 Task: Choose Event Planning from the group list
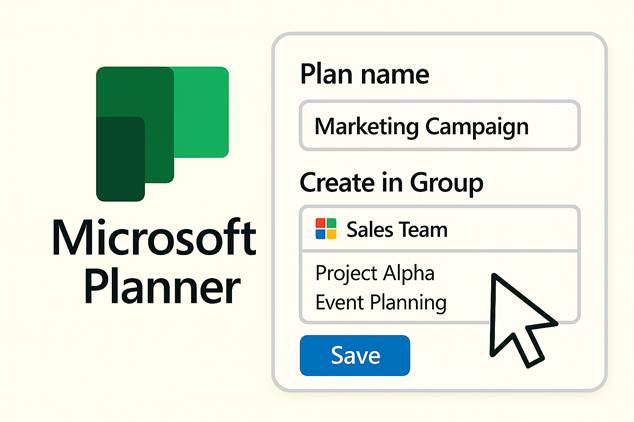coord(381,301)
